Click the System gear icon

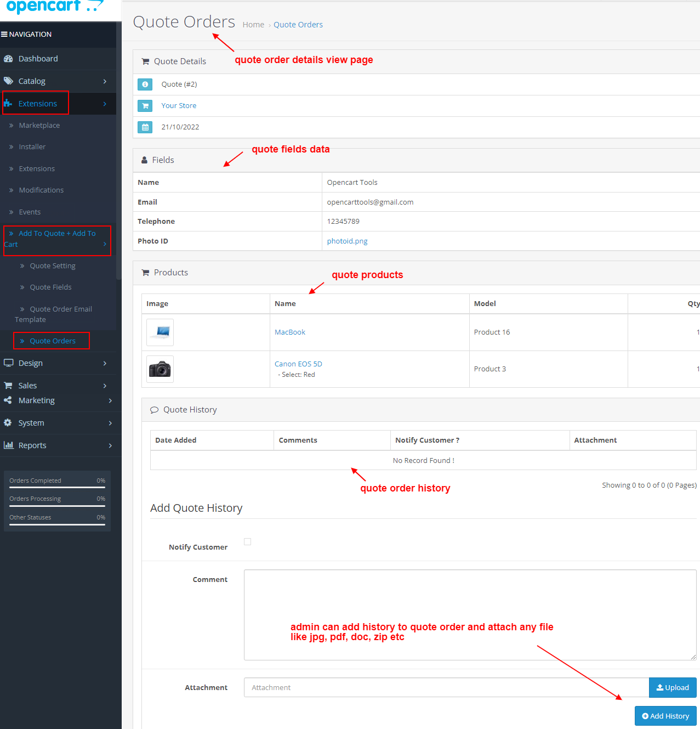(x=8, y=423)
